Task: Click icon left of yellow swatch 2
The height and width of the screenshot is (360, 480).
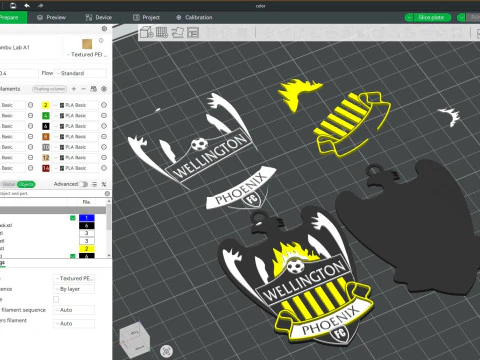Action: (x=30, y=105)
